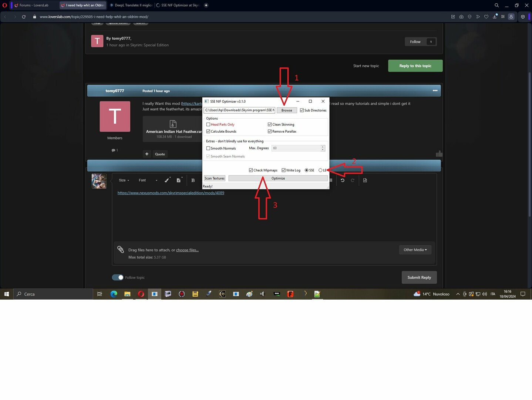Click the Opera pinboard edit icon
This screenshot has height=400, width=532.
tap(453, 17)
